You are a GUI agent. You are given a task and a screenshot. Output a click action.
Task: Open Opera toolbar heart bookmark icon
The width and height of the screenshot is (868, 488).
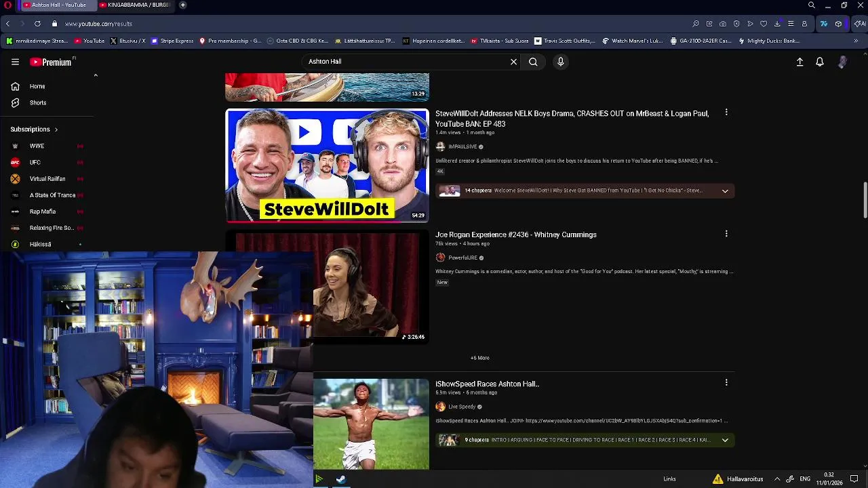click(x=764, y=24)
